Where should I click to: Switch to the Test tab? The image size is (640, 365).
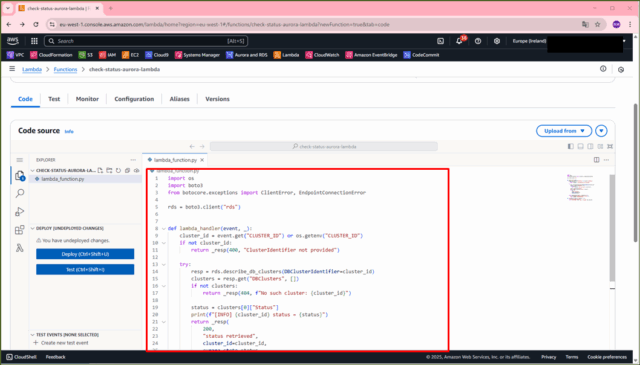coord(54,99)
